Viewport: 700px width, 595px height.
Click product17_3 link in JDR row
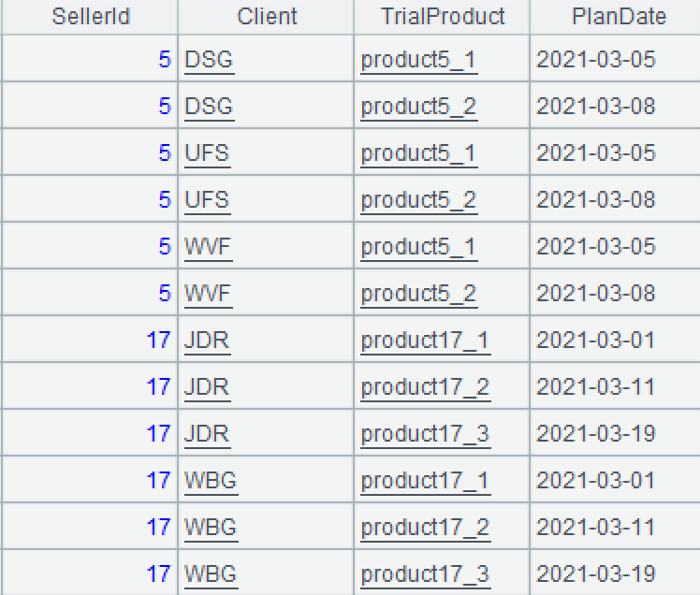(x=425, y=434)
